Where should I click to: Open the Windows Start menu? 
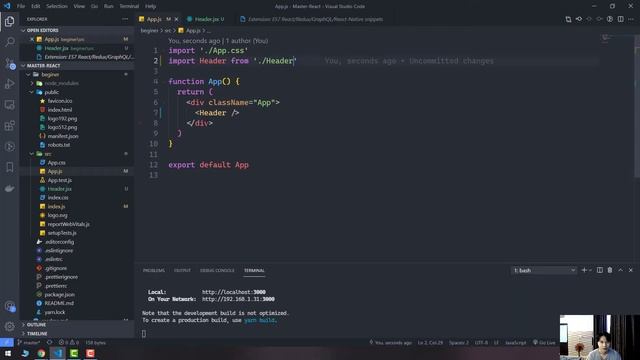pos(8,353)
